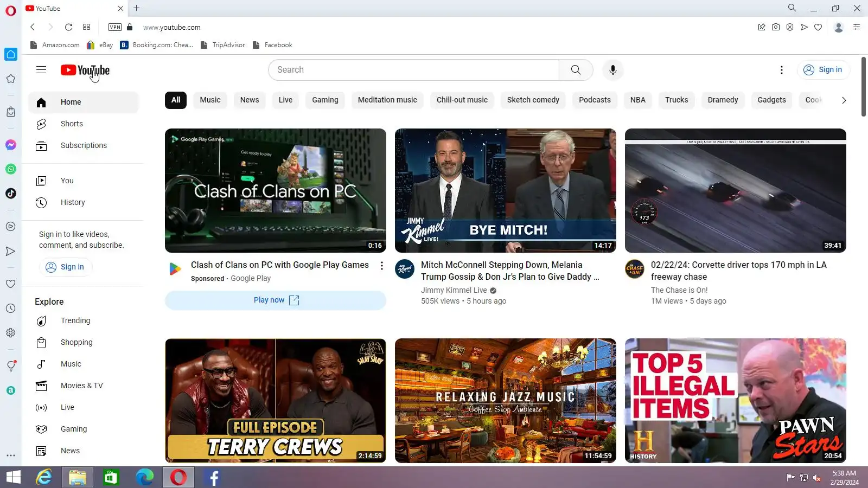
Task: Select the All filter chip
Action: click(x=176, y=100)
